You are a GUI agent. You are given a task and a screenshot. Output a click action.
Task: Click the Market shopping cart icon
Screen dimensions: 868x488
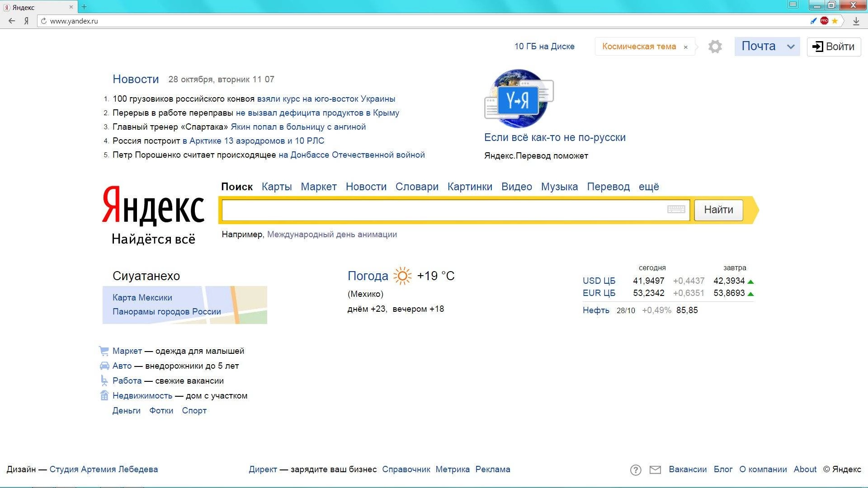pyautogui.click(x=104, y=351)
